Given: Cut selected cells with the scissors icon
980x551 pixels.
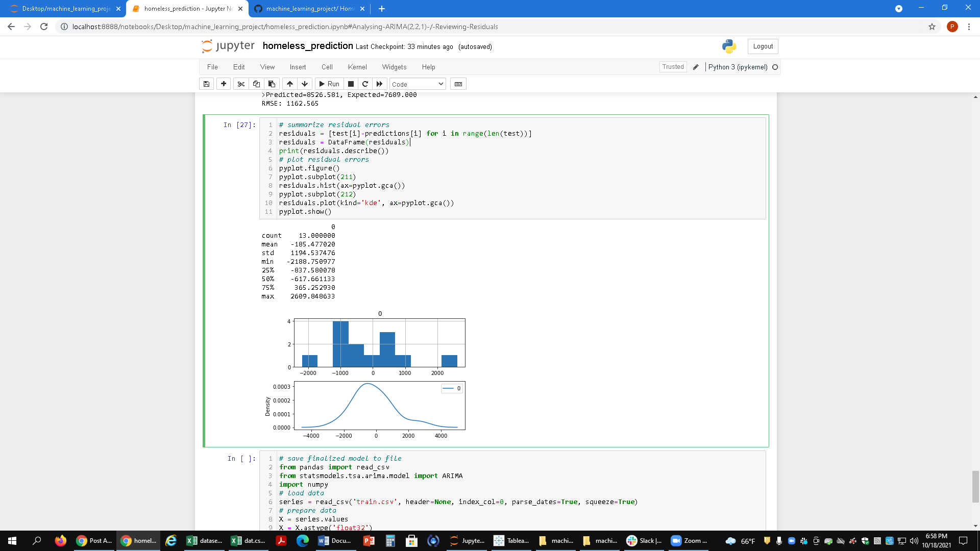Looking at the screenshot, I should pos(241,84).
